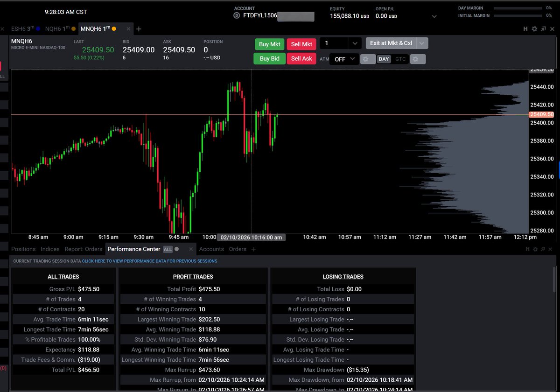This screenshot has width=560, height=392.
Task: Click the order quantity input field
Action: [x=334, y=43]
